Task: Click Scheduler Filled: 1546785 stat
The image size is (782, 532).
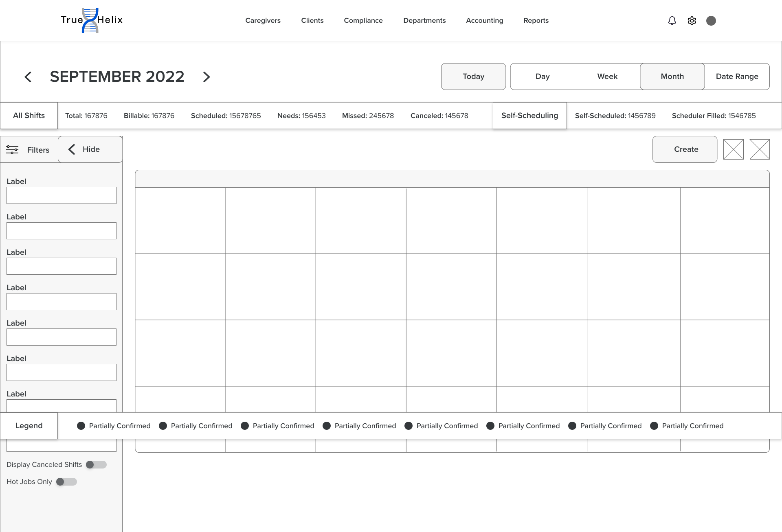Action: (714, 116)
